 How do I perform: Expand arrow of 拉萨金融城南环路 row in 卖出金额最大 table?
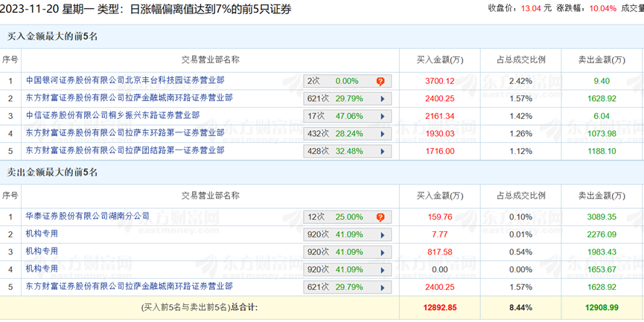383,288
